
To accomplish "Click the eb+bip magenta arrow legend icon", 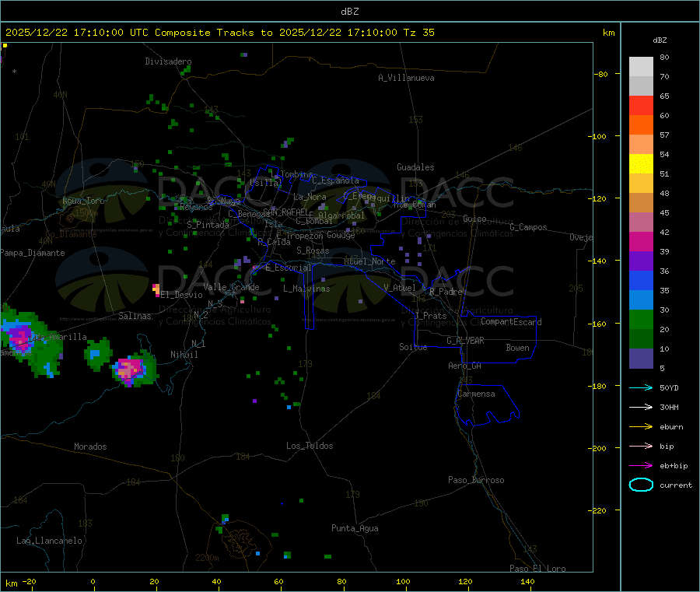I will click(641, 466).
